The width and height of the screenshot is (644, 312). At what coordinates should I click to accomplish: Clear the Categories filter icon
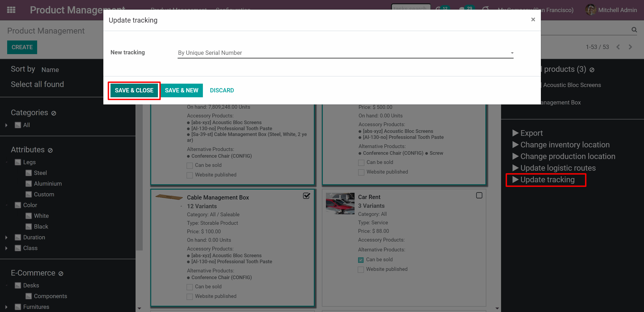pos(54,113)
